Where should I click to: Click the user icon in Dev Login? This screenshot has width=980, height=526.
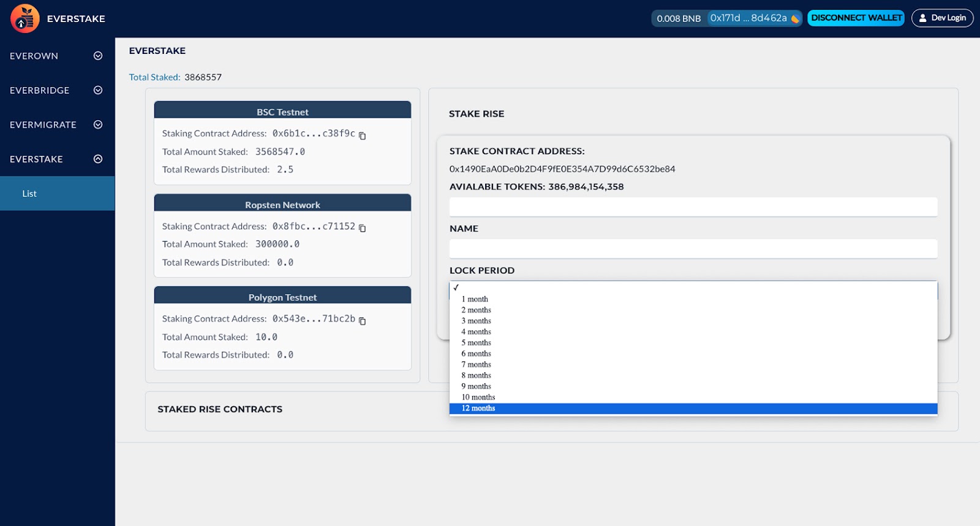point(922,18)
